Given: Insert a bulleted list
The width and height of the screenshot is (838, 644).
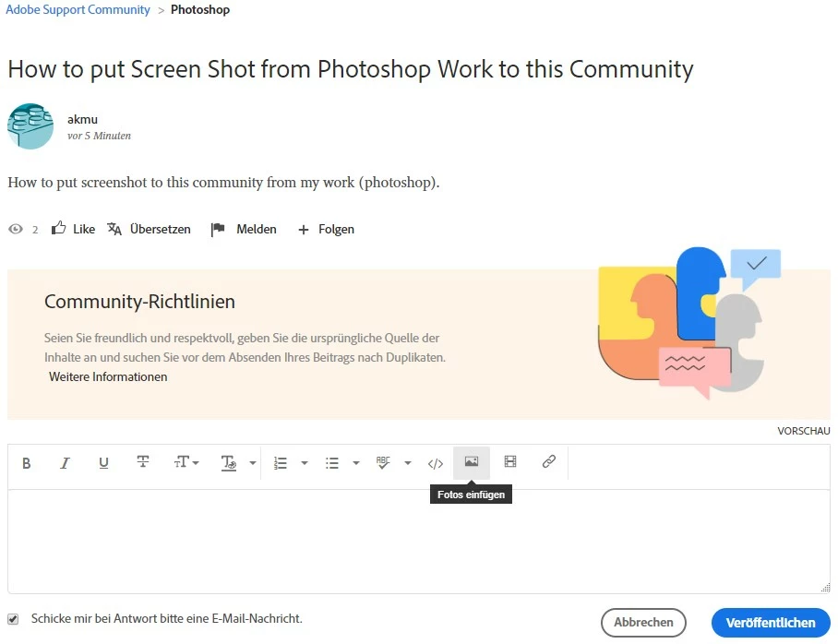Looking at the screenshot, I should click(332, 463).
